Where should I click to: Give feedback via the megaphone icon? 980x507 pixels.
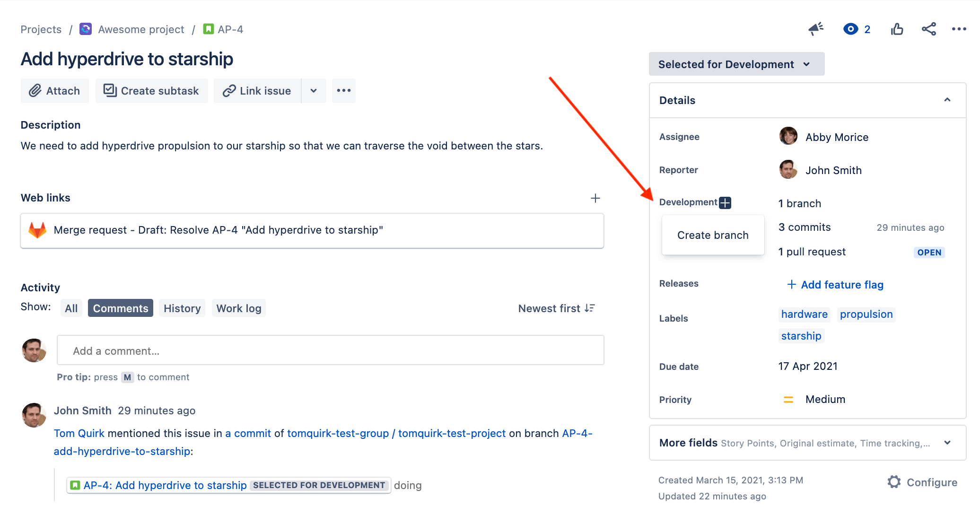815,29
